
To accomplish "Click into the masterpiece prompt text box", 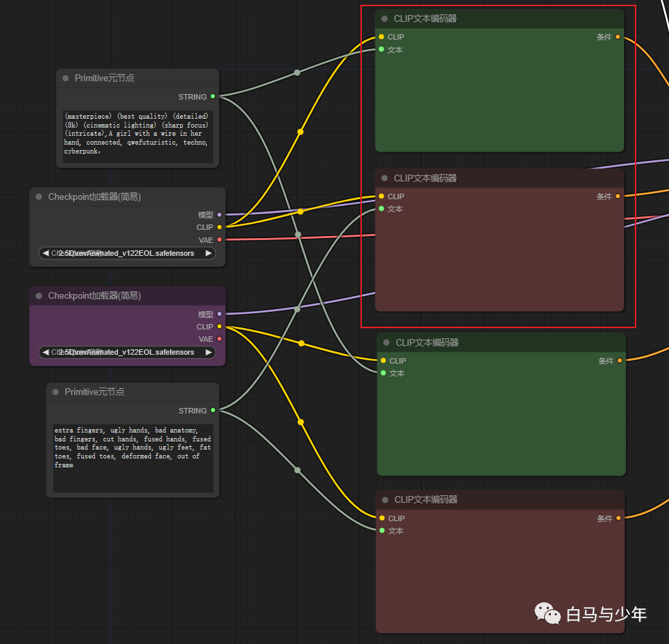I will (137, 136).
